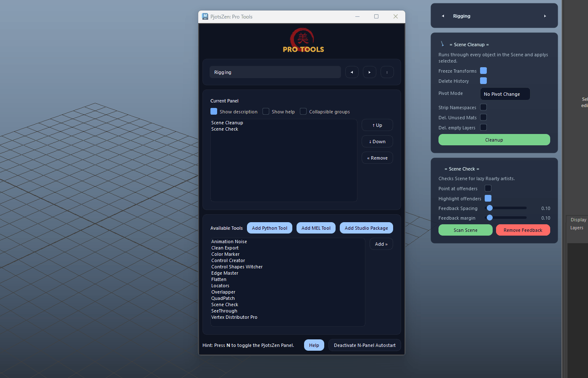Enable Collapsible groups checkbox
The image size is (588, 378).
coord(303,111)
